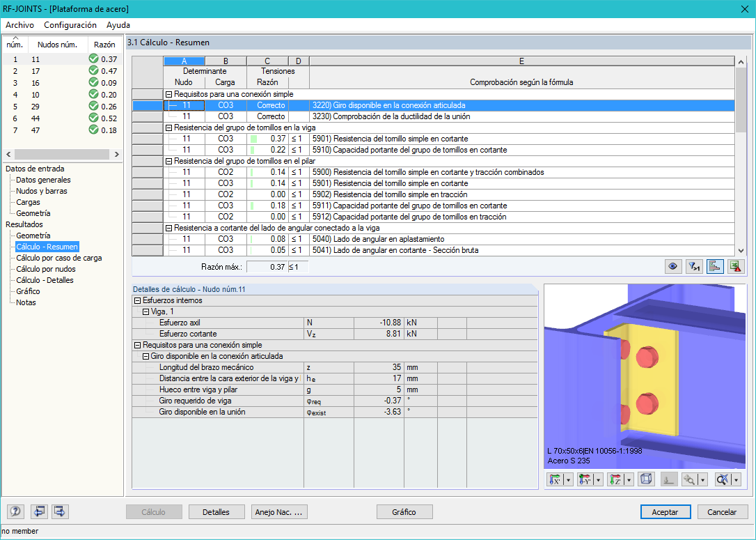Image resolution: width=756 pixels, height=540 pixels.
Task: Collapse the Viga, 1 node in details
Action: pyautogui.click(x=145, y=311)
